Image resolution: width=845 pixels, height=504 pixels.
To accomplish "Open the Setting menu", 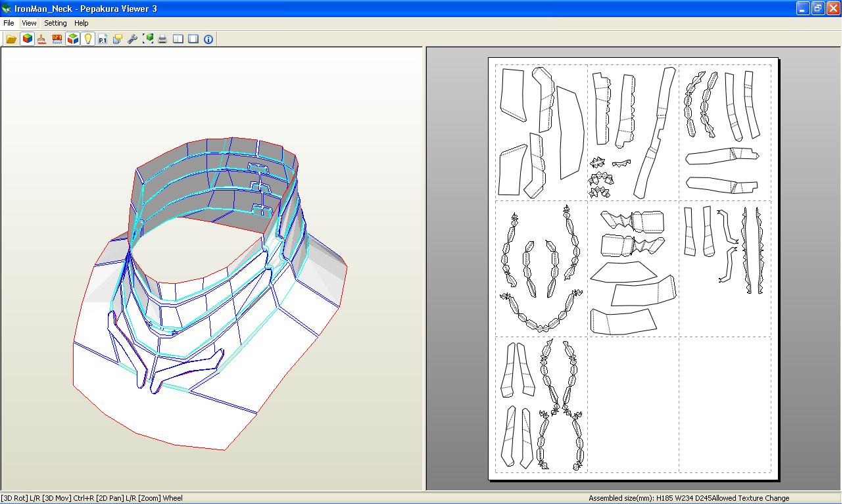I will pyautogui.click(x=56, y=23).
